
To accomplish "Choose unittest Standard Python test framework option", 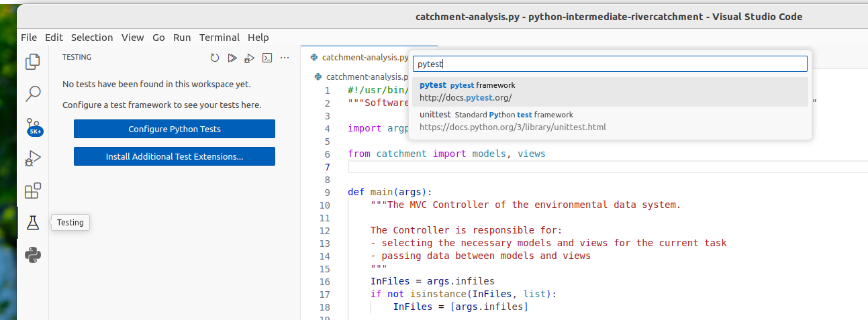I will [610, 121].
